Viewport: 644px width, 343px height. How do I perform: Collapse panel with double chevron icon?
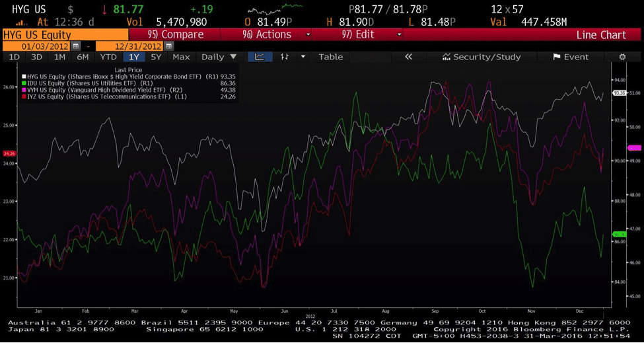[x=408, y=57]
